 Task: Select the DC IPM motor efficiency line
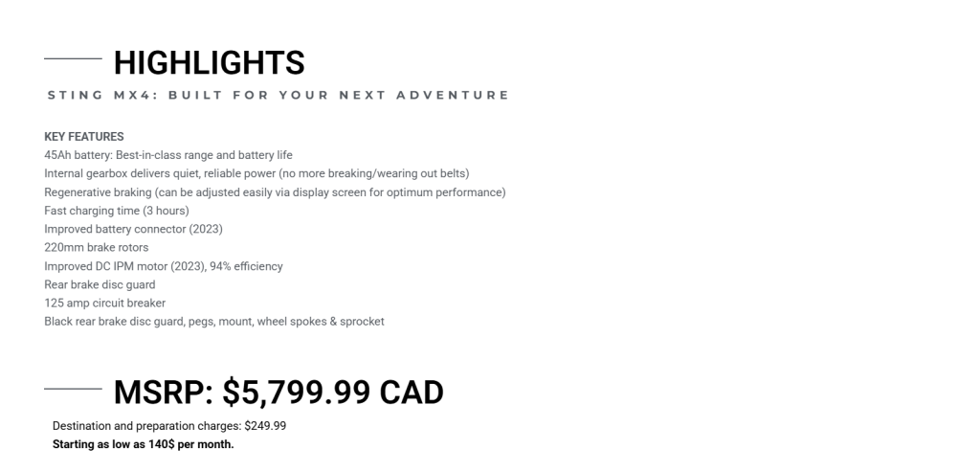[164, 266]
